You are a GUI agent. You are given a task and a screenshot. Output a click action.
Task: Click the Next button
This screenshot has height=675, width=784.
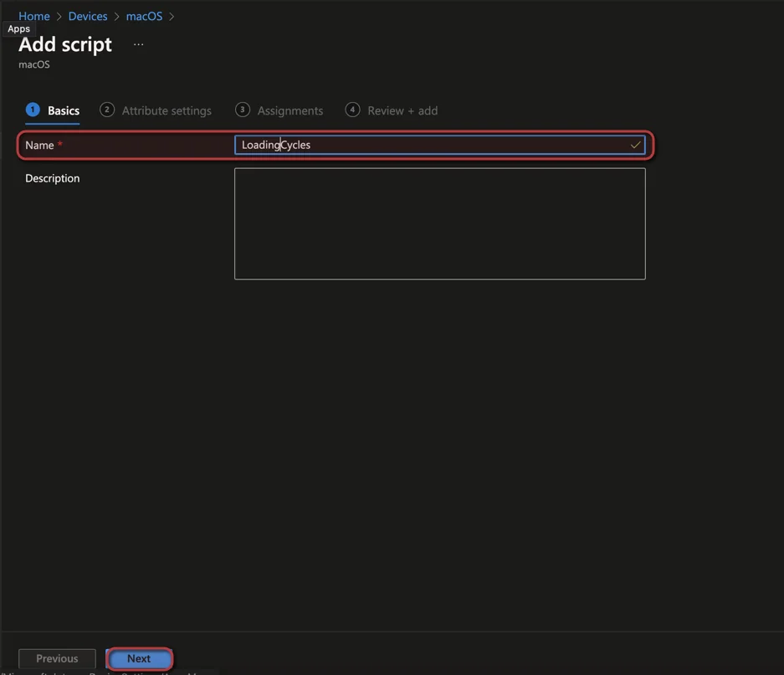click(x=139, y=658)
